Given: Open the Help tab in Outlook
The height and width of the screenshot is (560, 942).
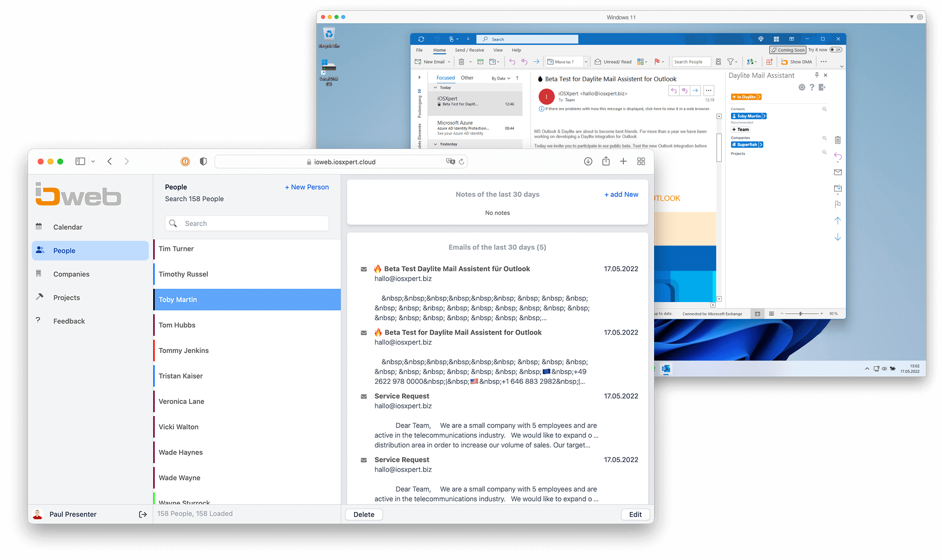Looking at the screenshot, I should coord(517,50).
